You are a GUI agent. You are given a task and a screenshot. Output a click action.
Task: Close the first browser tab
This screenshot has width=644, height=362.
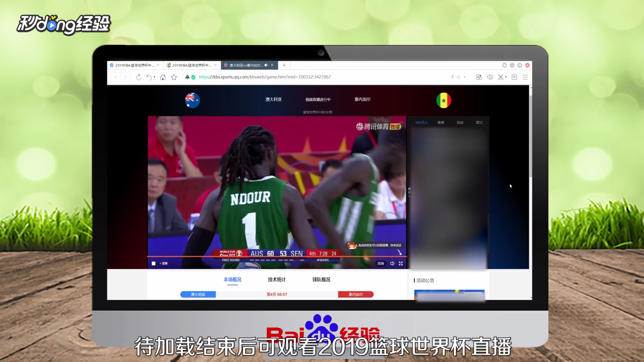click(158, 65)
